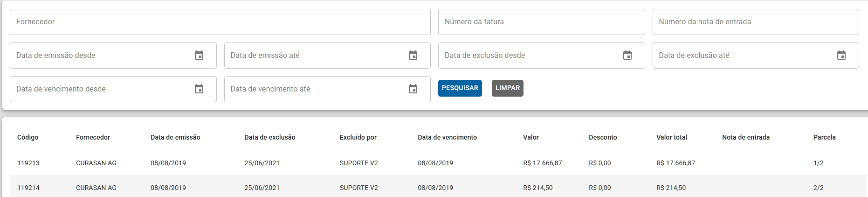Sort by the Fornecedor column header

pyautogui.click(x=93, y=137)
